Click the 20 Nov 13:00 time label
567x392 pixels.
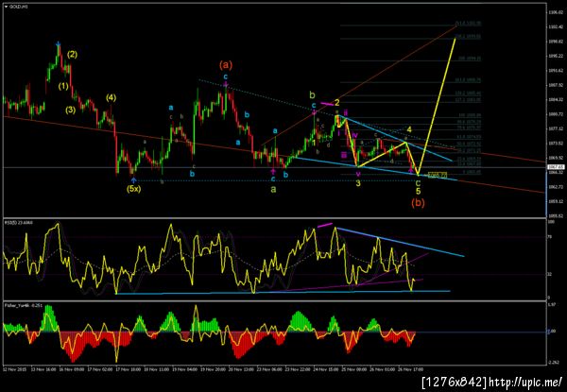coord(243,370)
